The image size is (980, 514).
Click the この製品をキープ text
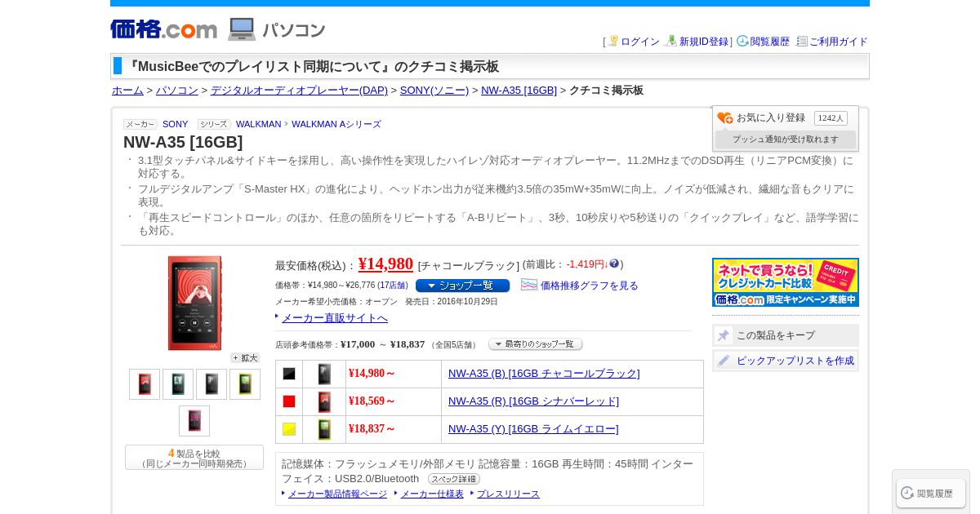pos(776,335)
